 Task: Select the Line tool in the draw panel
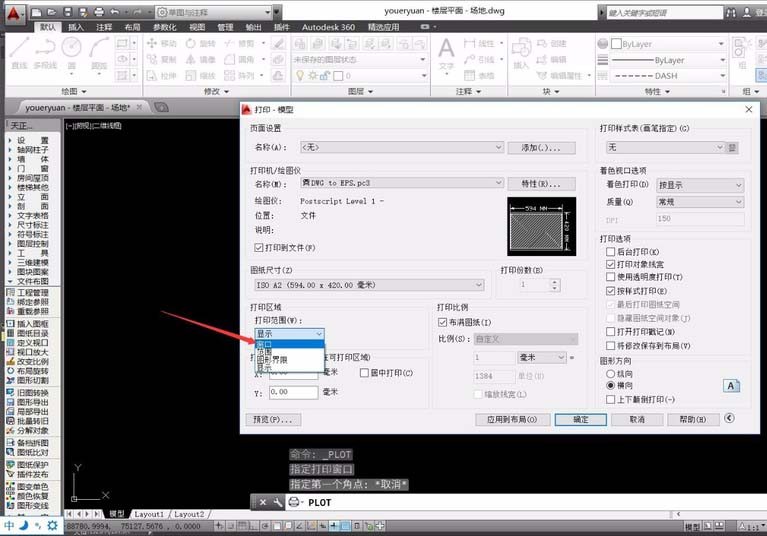(x=19, y=53)
